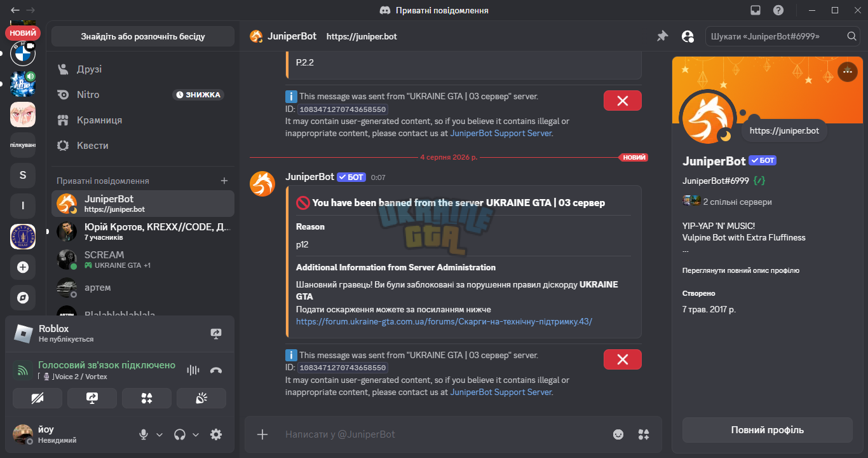Open emoji picker in message box
The image size is (868, 458).
coord(618,434)
